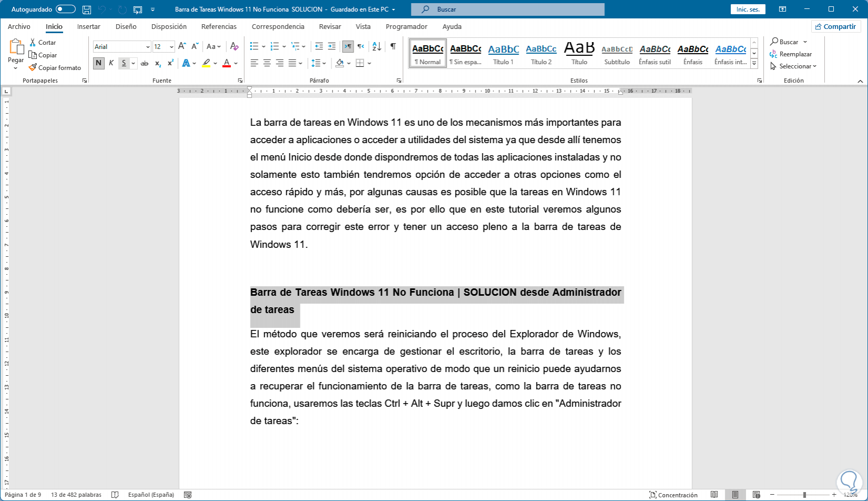Decrease the paragraph indent
Image resolution: width=868 pixels, height=501 pixels.
point(319,46)
